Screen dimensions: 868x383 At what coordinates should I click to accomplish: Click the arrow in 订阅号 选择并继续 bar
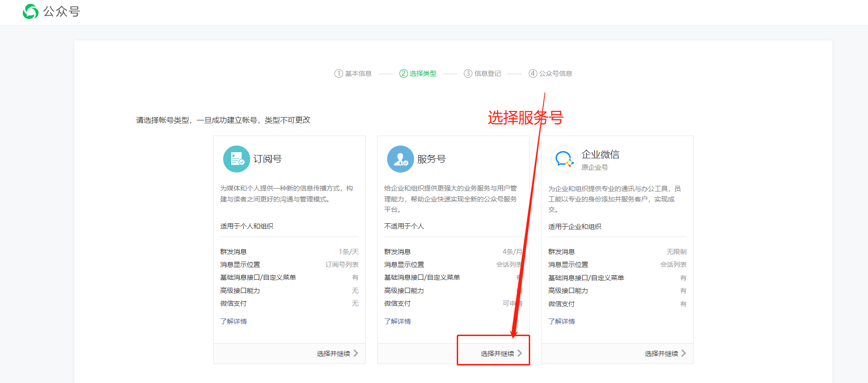point(356,353)
